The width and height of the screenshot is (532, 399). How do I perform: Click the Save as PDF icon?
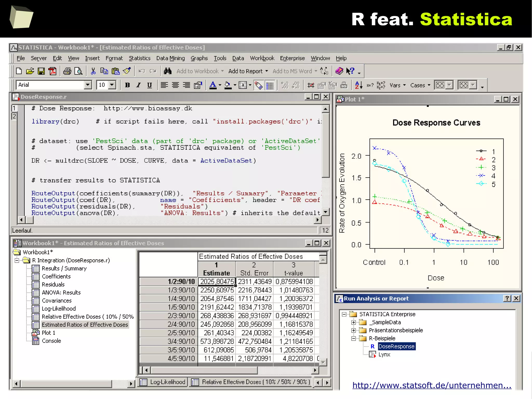click(x=52, y=71)
